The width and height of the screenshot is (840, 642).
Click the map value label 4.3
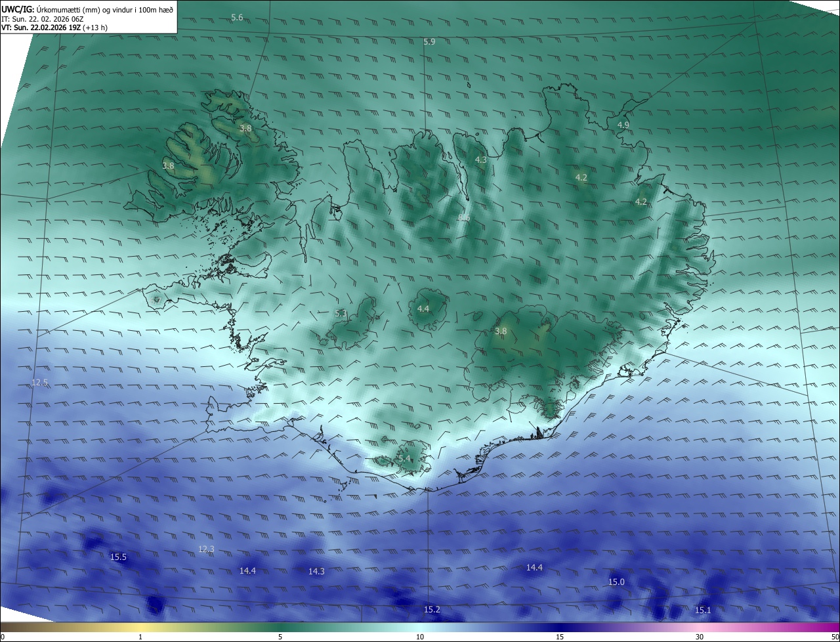tap(481, 160)
